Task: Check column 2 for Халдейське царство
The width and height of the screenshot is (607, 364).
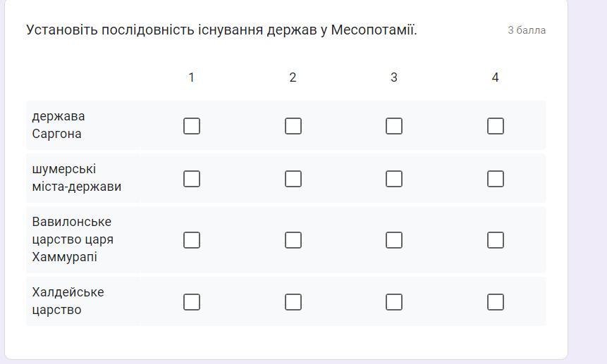Action: click(x=293, y=302)
